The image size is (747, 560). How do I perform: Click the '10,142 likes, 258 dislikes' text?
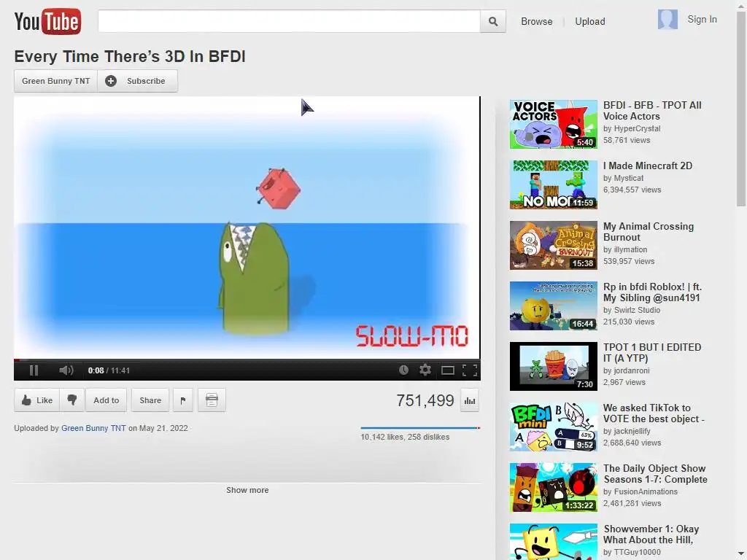(405, 437)
